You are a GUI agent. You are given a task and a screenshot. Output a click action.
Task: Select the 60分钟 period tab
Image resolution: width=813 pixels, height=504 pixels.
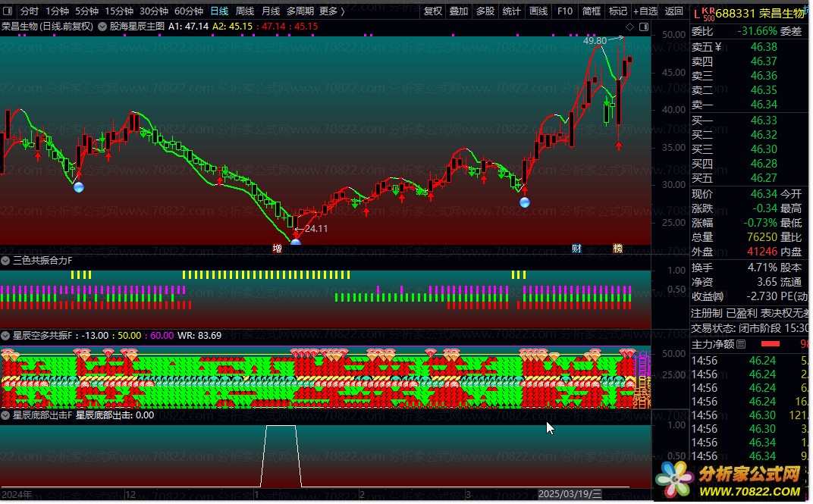[189, 11]
